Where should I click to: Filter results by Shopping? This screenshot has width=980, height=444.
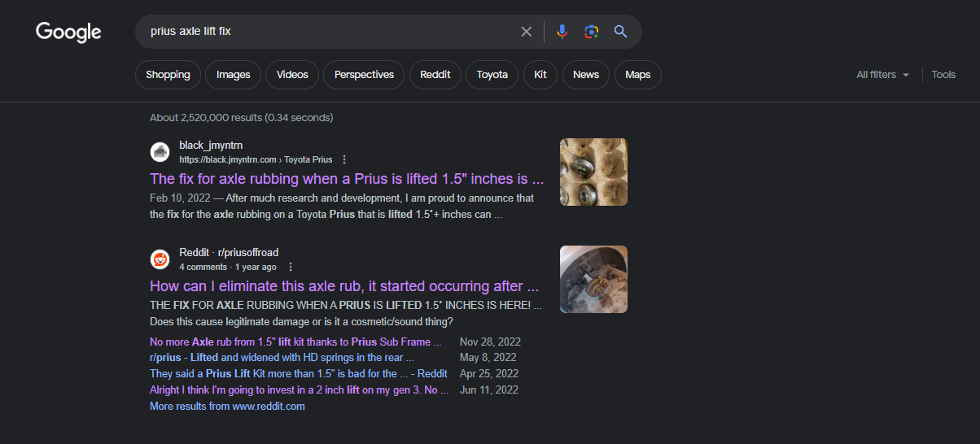point(168,75)
